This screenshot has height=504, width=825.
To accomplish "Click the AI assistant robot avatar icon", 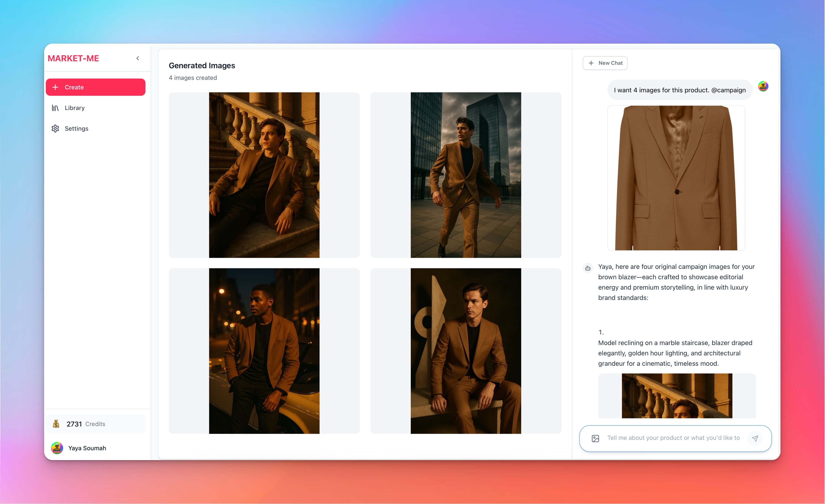I will click(x=588, y=268).
